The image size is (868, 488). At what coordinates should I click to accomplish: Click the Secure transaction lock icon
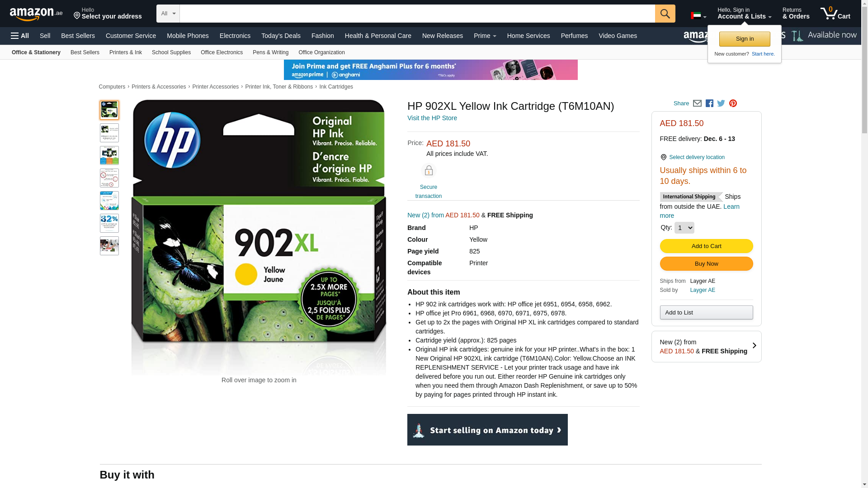tap(429, 170)
